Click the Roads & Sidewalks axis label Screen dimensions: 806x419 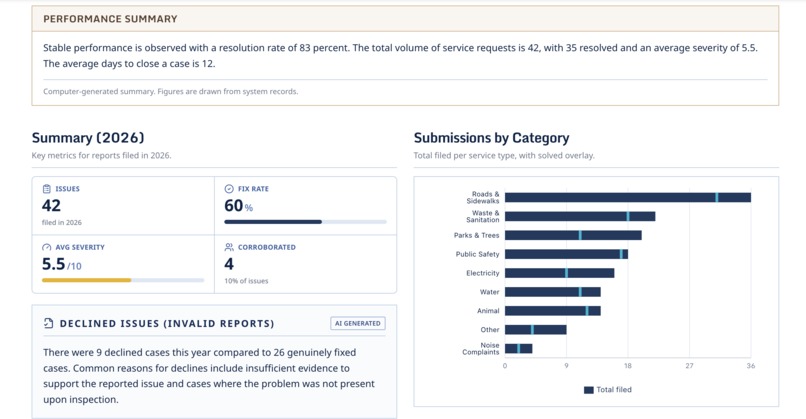[x=483, y=197]
